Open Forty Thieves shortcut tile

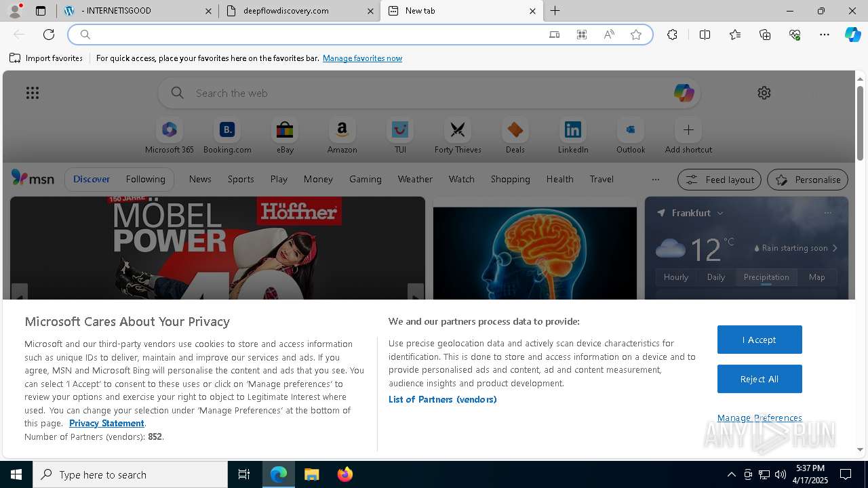[x=458, y=136]
